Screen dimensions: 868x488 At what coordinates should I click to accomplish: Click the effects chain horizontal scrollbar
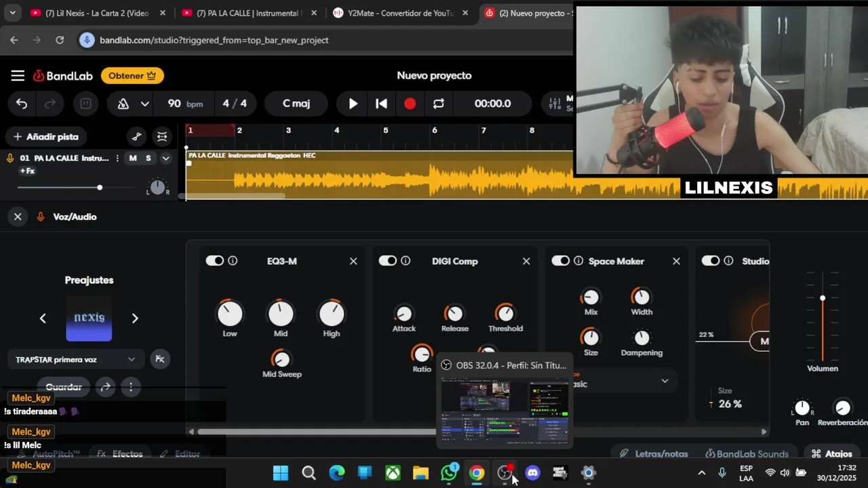477,432
